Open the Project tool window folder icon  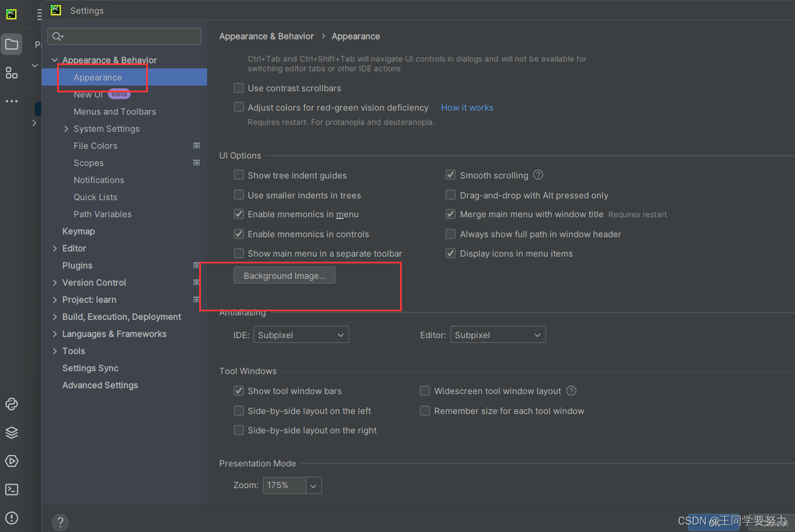click(11, 44)
